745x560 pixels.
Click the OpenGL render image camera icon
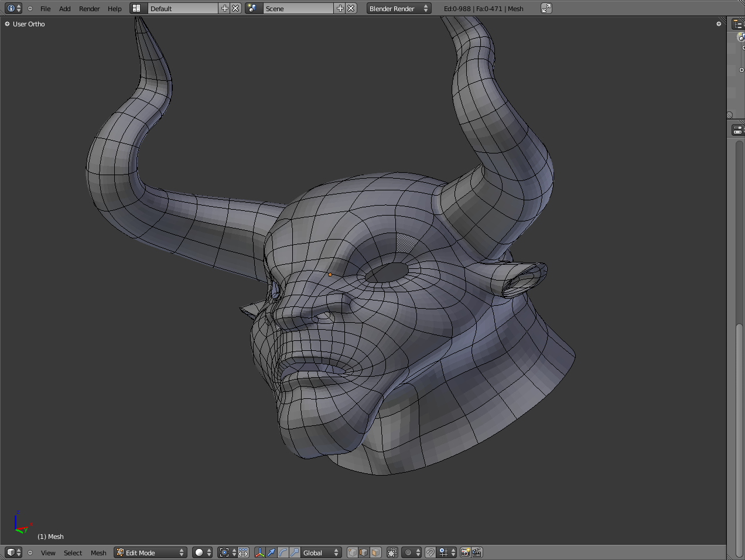point(465,552)
